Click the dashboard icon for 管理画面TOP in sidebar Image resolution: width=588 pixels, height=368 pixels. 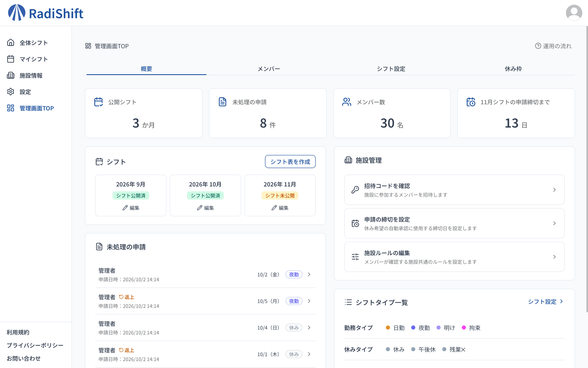click(10, 108)
